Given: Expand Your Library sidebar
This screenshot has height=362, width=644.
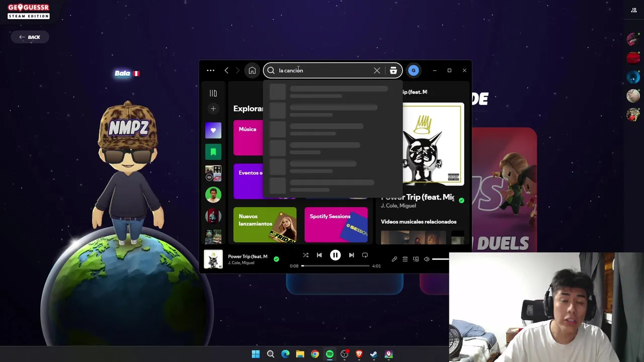Looking at the screenshot, I should 213,93.
